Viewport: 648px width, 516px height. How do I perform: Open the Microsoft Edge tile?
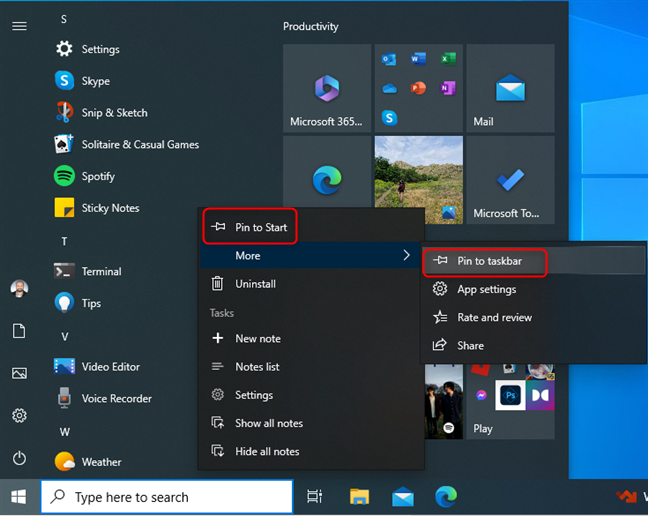pos(327,173)
